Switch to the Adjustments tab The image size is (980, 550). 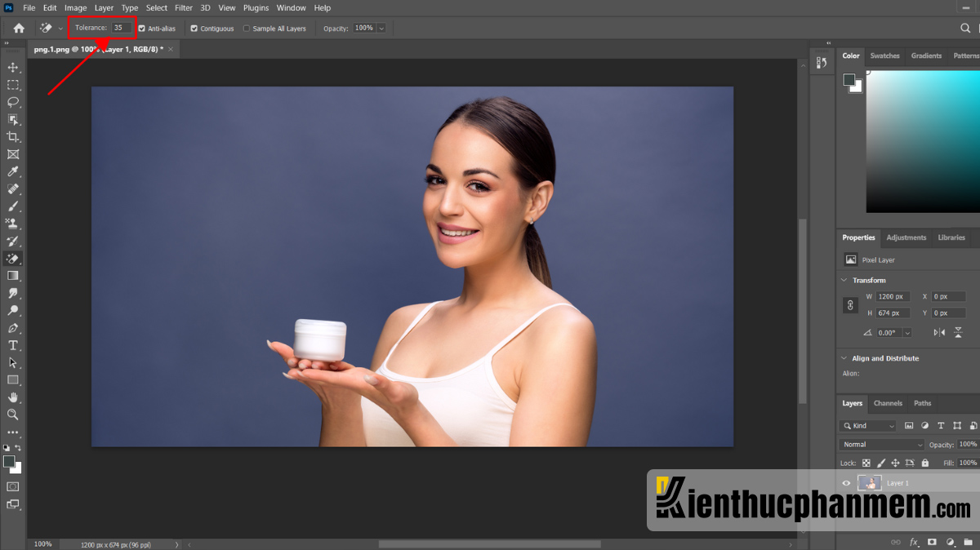906,237
